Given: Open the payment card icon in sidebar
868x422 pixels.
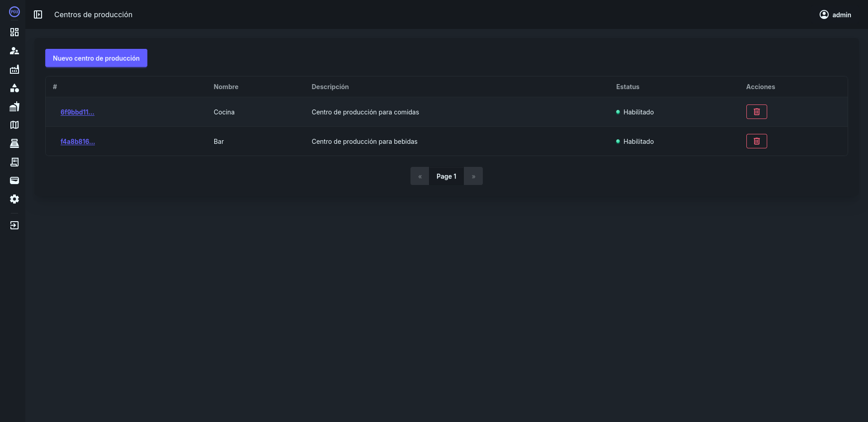Looking at the screenshot, I should (x=14, y=180).
